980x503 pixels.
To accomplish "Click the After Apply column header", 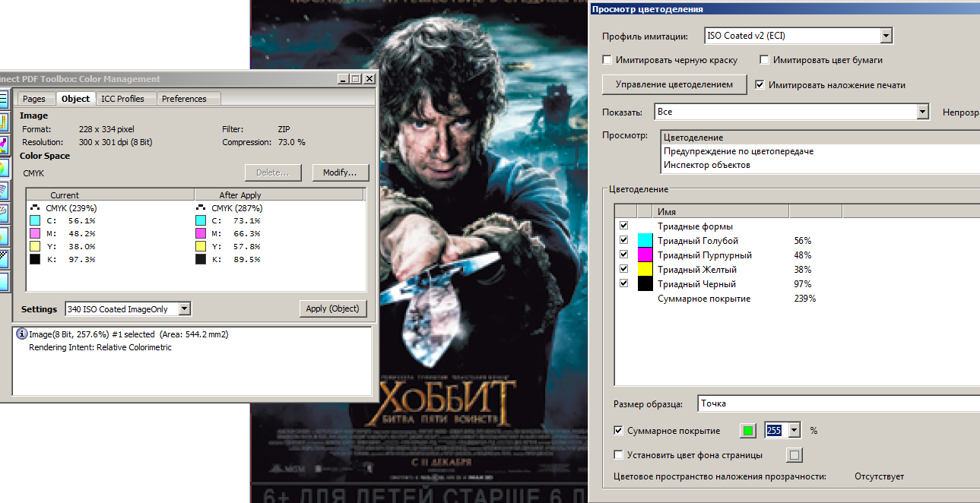I will (x=280, y=195).
